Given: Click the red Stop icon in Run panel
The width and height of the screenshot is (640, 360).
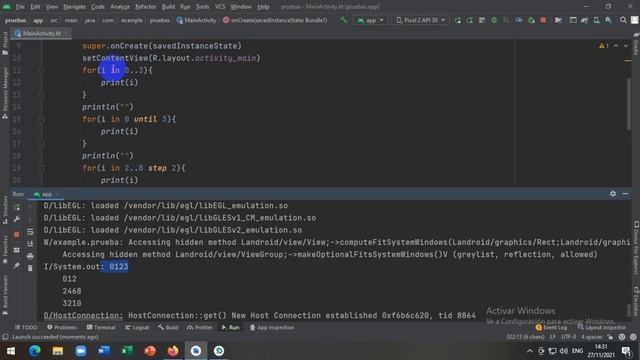Looking at the screenshot, I should pyautogui.click(x=17, y=235).
